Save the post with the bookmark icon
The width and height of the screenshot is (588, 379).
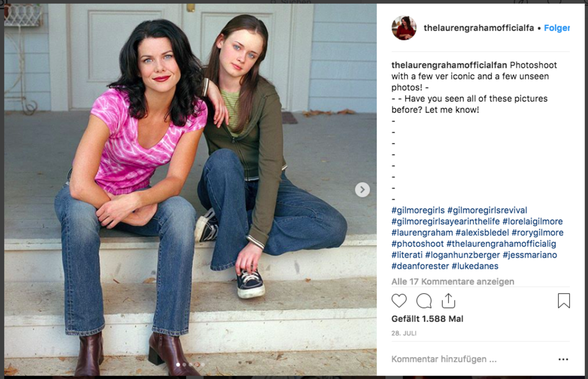tap(563, 301)
